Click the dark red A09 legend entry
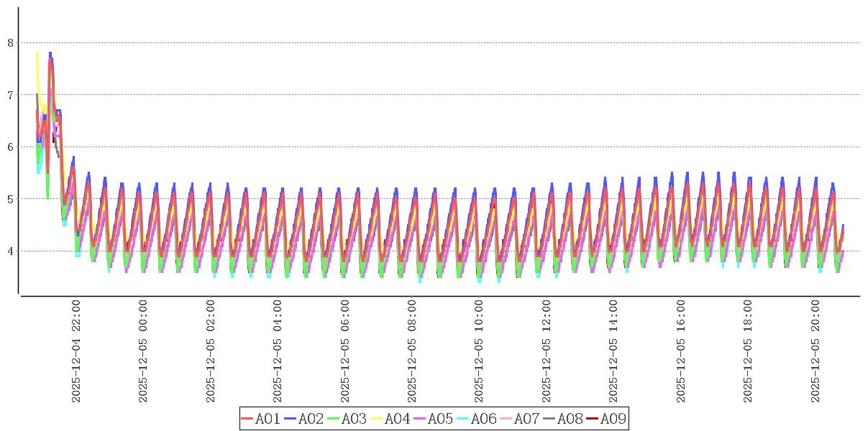This screenshot has width=868, height=431. click(x=606, y=419)
